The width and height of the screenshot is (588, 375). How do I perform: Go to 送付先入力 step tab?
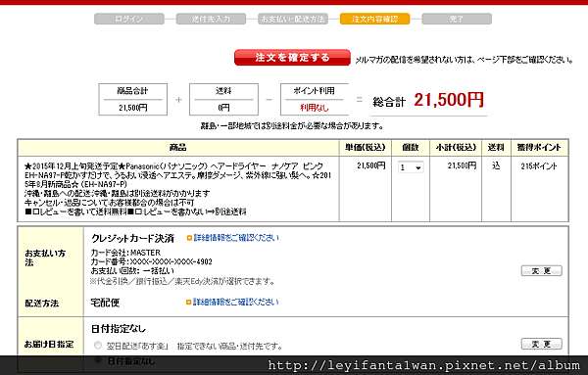tap(211, 19)
